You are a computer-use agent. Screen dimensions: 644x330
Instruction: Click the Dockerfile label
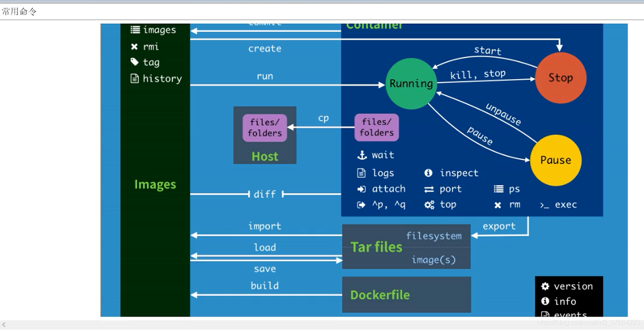(380, 295)
